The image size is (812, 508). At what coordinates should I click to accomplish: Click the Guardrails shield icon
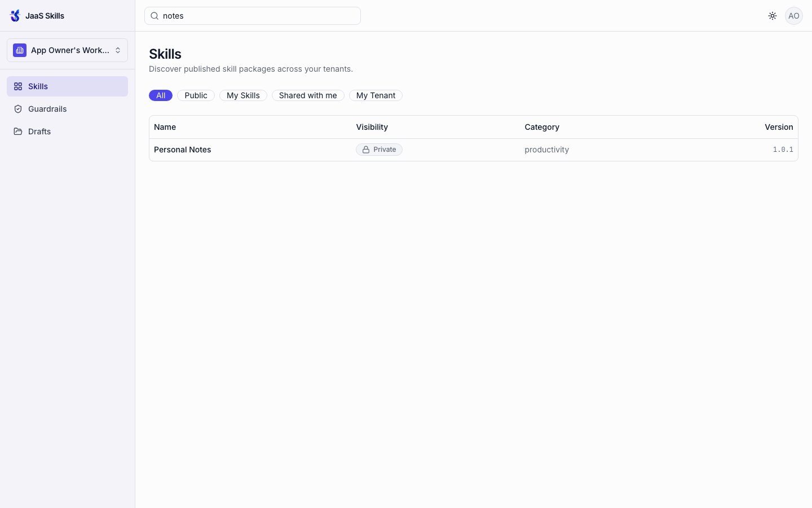click(x=18, y=109)
